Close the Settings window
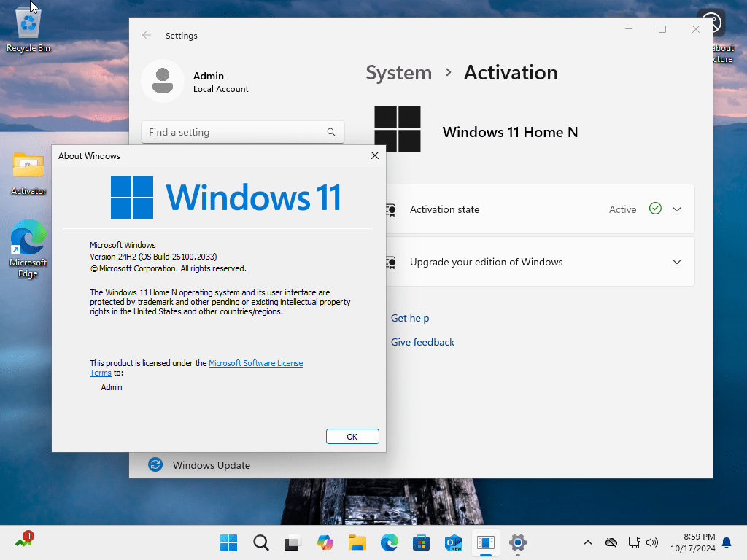 click(x=695, y=29)
